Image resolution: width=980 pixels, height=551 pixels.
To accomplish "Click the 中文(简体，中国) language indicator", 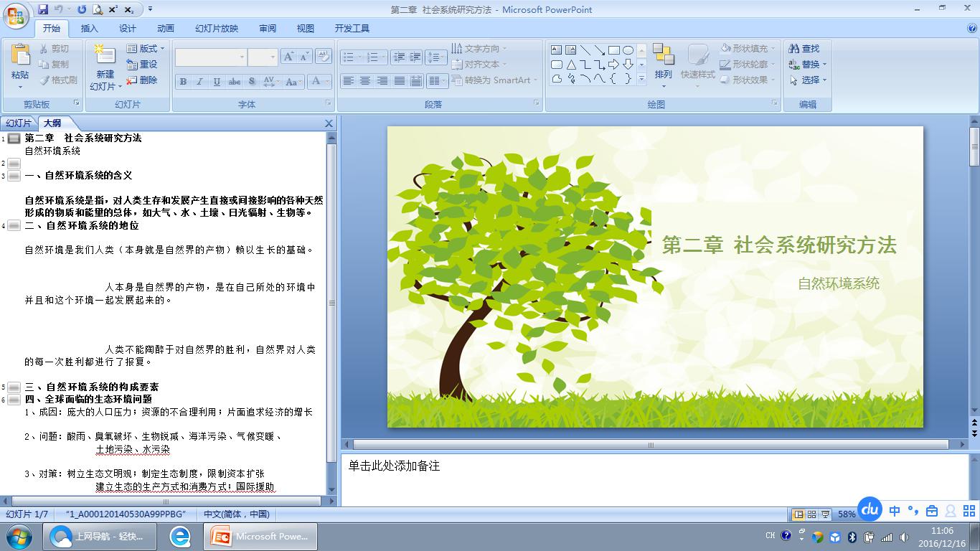I will [236, 514].
